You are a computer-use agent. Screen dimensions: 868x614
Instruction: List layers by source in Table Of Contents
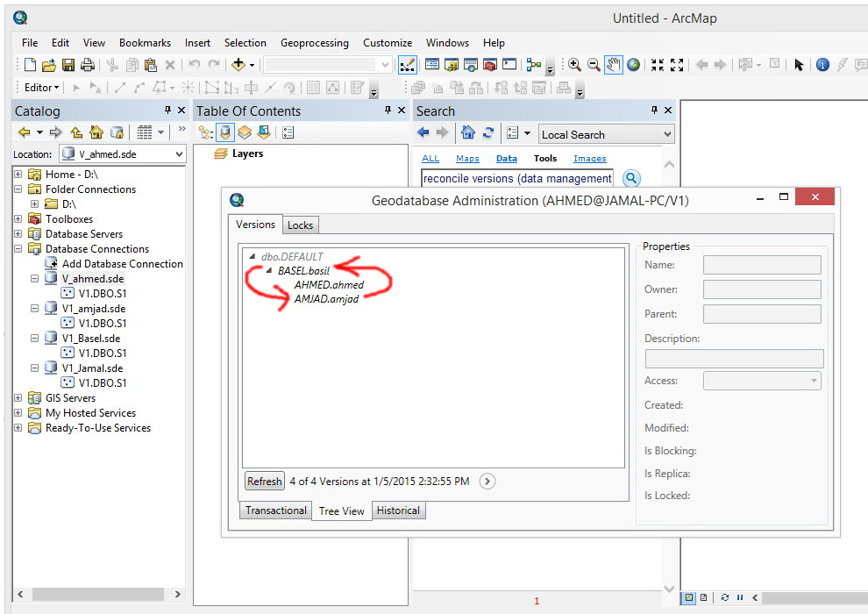(x=224, y=132)
